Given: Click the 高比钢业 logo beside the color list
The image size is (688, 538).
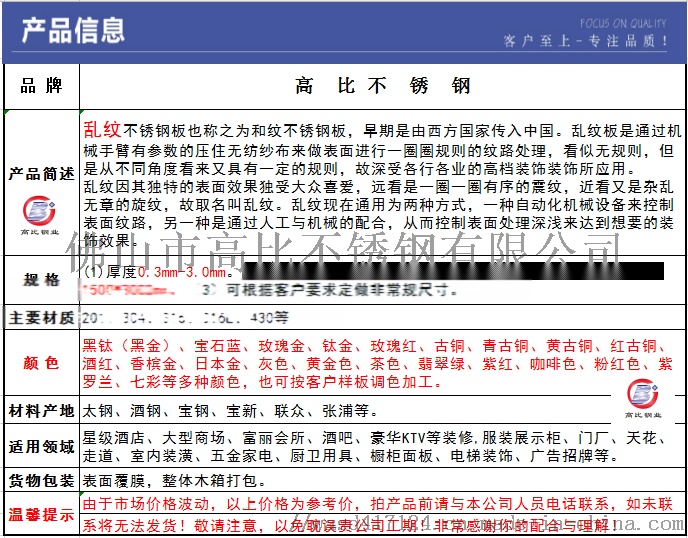Looking at the screenshot, I should tap(643, 398).
